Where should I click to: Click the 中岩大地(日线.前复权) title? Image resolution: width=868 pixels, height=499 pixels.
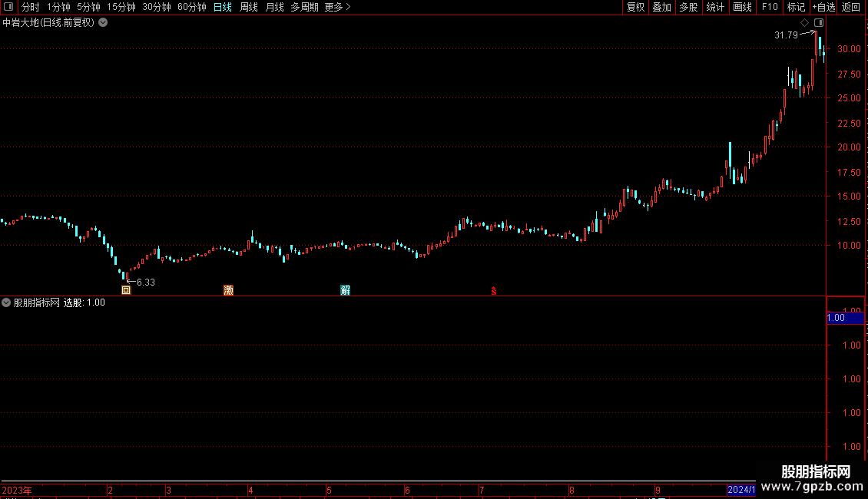[x=48, y=23]
